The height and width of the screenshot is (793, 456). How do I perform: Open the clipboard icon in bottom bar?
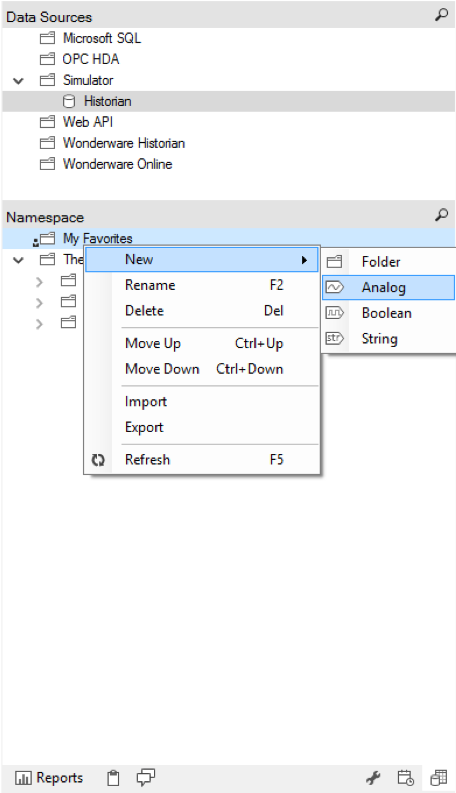coord(113,778)
